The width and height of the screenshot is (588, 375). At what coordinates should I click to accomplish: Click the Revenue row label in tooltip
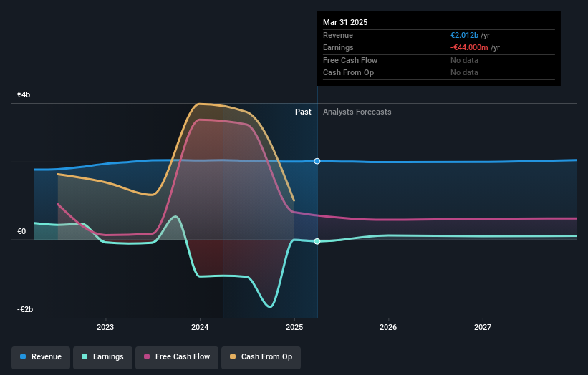coord(338,35)
